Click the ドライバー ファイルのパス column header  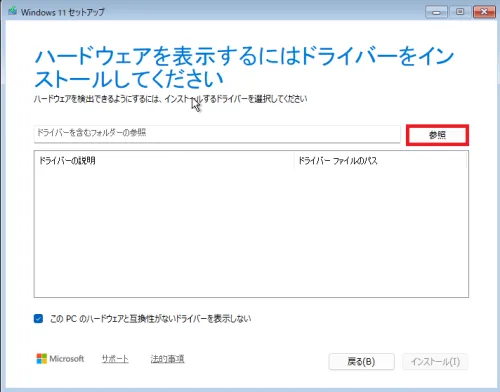pyautogui.click(x=380, y=161)
